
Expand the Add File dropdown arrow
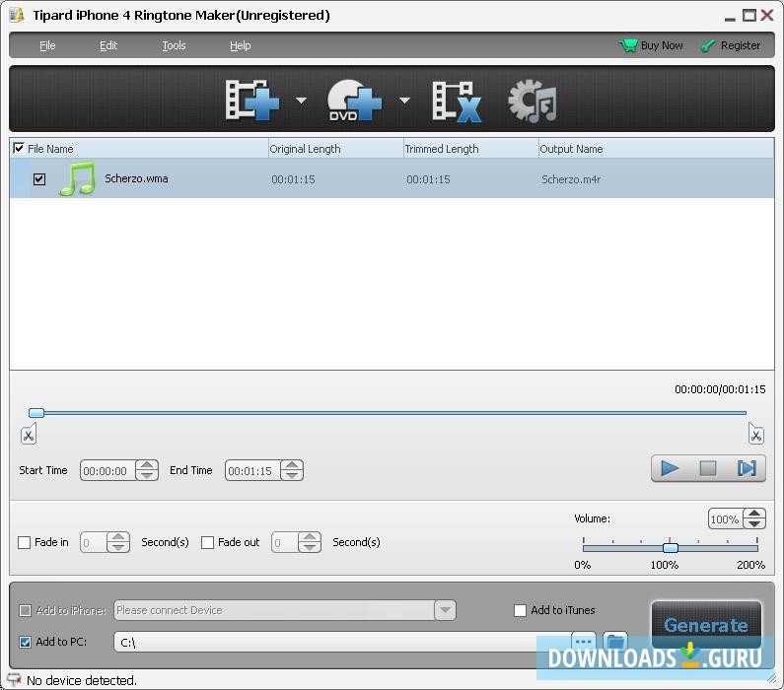pyautogui.click(x=301, y=101)
